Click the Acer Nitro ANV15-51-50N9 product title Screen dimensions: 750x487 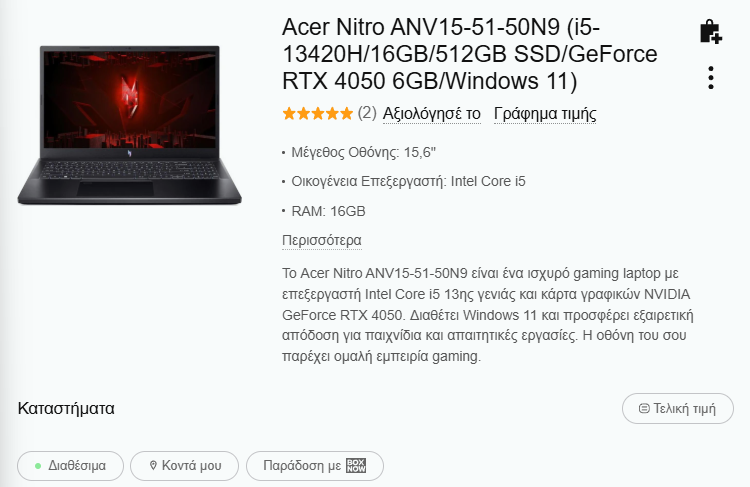[x=470, y=54]
